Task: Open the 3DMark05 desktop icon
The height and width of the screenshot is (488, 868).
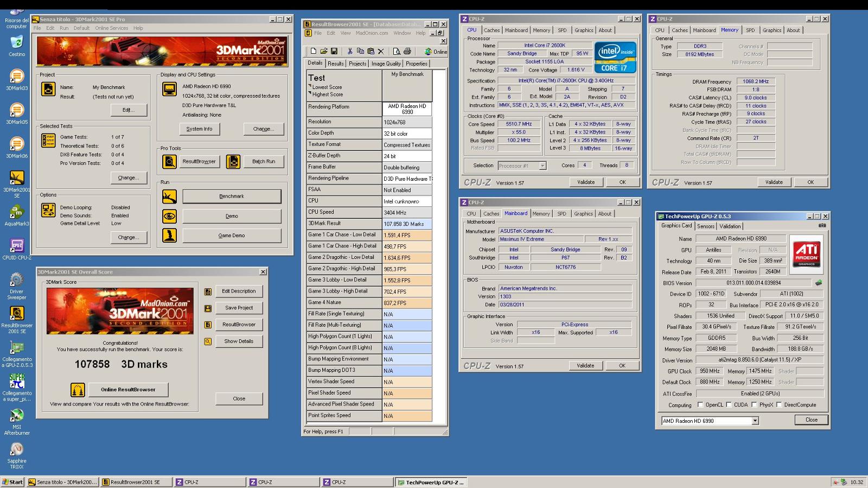Action: 17,113
